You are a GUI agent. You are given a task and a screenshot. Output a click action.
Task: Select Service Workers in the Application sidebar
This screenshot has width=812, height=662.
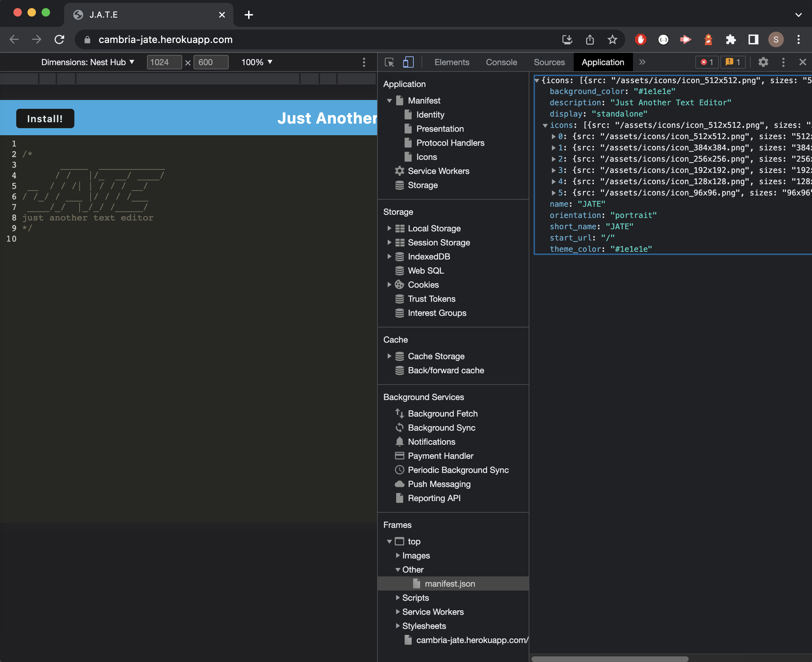(438, 171)
